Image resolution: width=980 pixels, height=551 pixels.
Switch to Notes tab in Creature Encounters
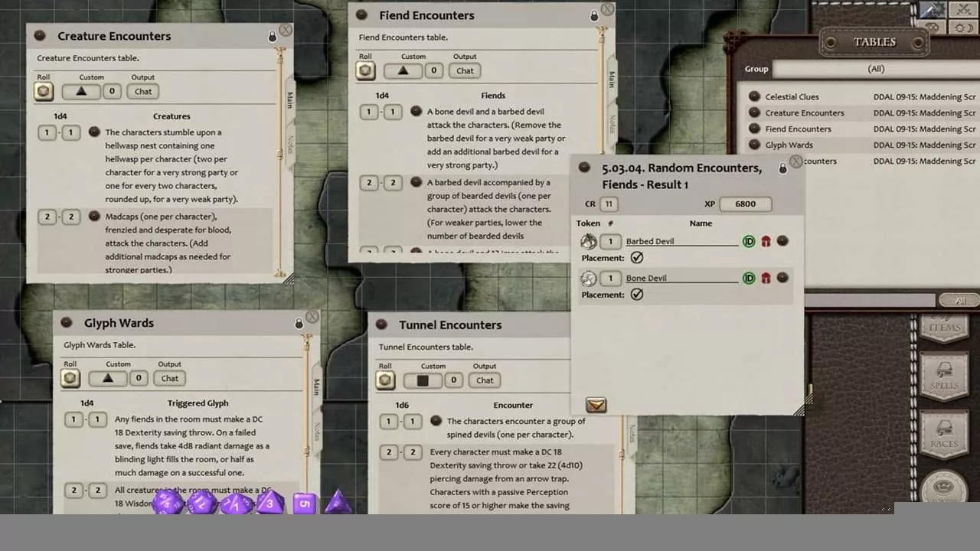290,143
